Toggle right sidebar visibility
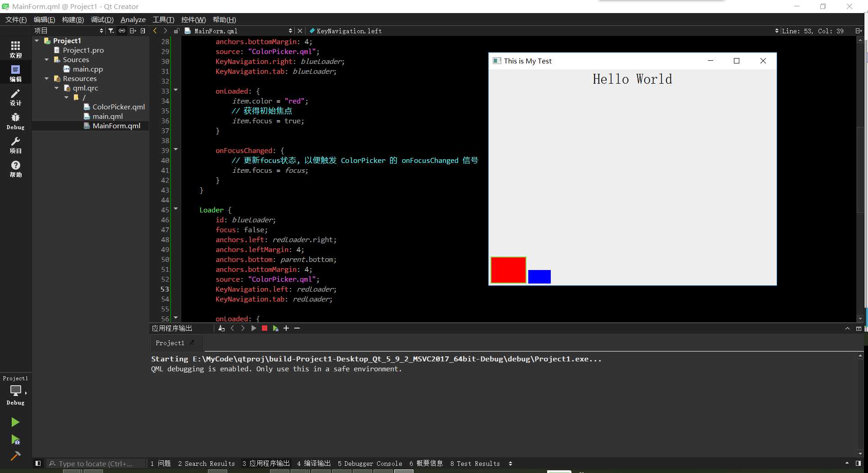 [x=858, y=463]
